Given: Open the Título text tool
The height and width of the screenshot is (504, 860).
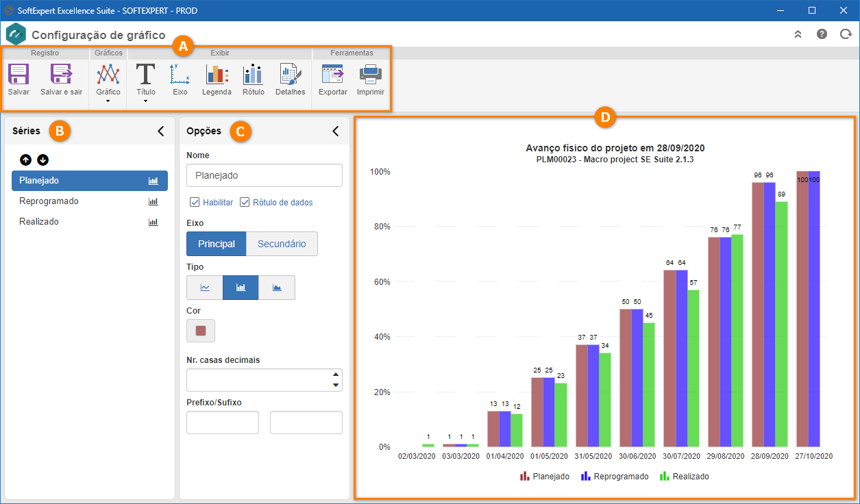Looking at the screenshot, I should pyautogui.click(x=146, y=74).
